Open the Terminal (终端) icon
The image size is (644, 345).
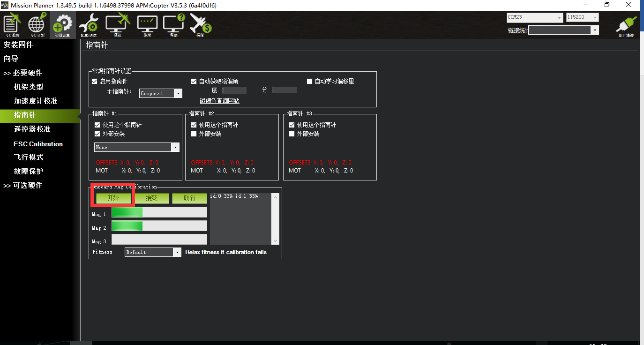[147, 25]
